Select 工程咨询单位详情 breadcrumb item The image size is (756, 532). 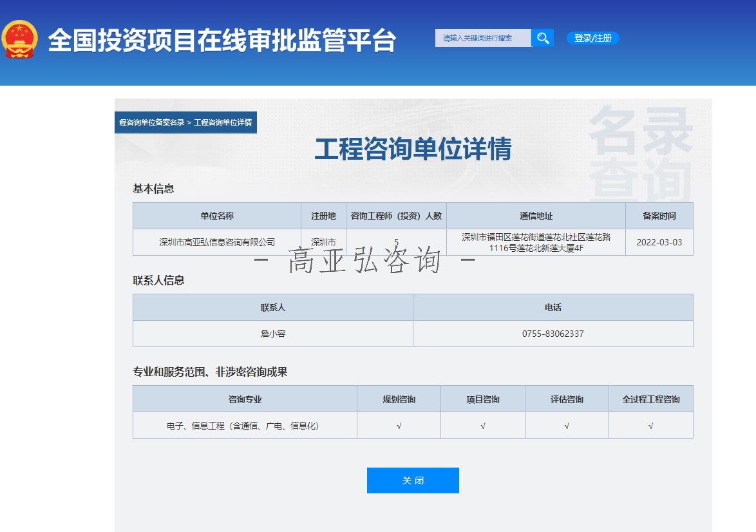click(x=223, y=122)
